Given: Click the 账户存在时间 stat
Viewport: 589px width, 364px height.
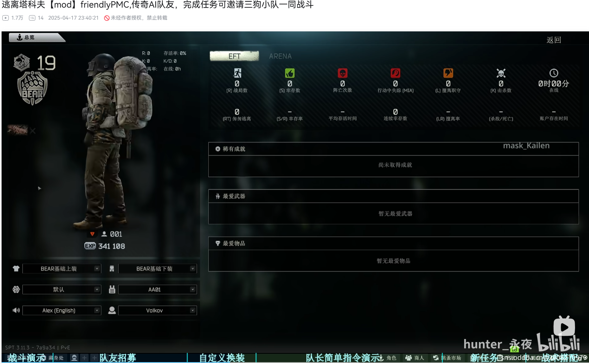Looking at the screenshot, I should [554, 115].
